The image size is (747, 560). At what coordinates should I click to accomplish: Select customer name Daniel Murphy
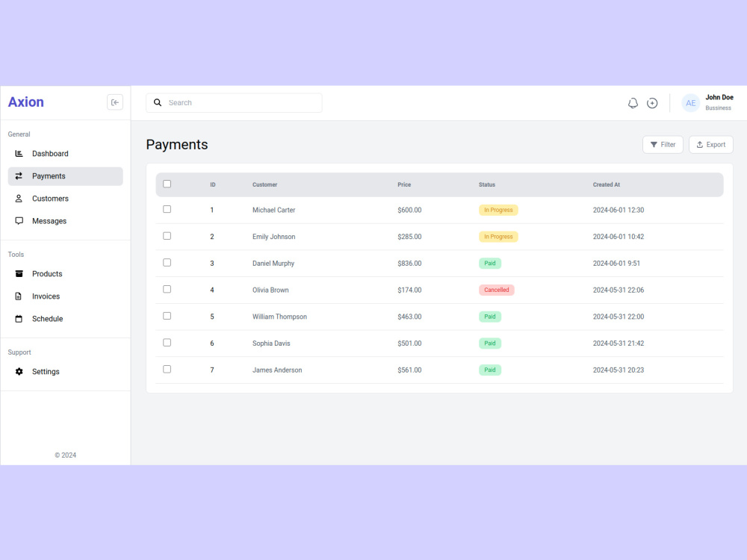click(273, 264)
